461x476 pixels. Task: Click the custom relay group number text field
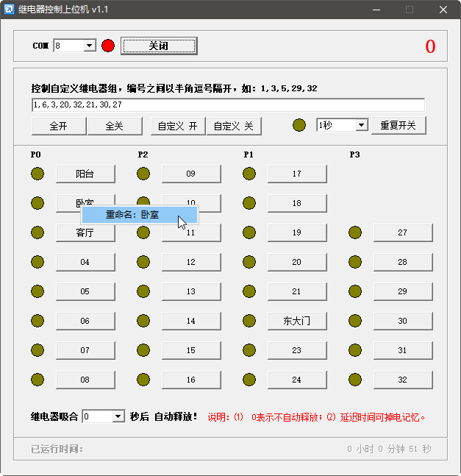228,105
